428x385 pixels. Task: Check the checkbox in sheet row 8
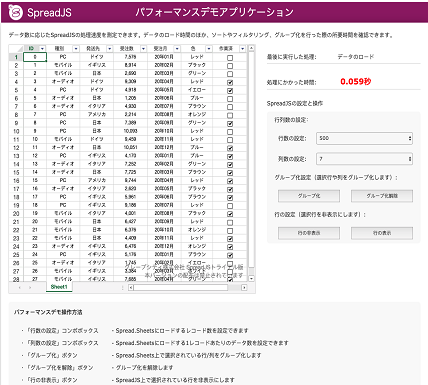pyautogui.click(x=230, y=115)
